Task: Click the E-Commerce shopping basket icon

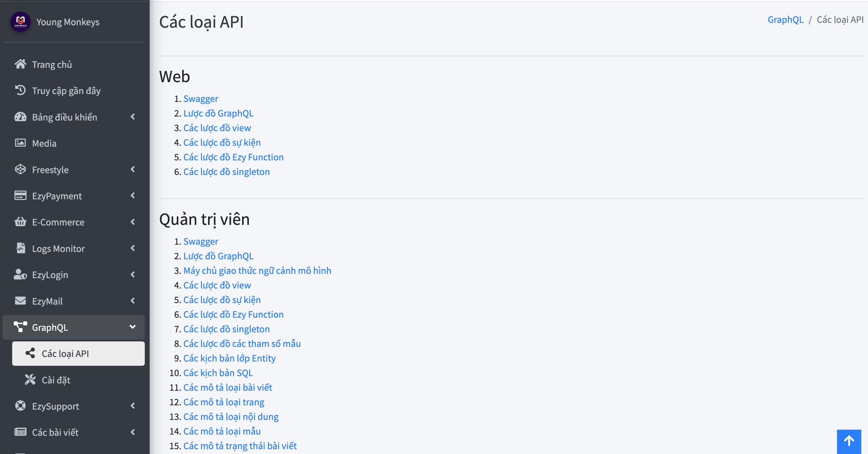Action: (20, 222)
